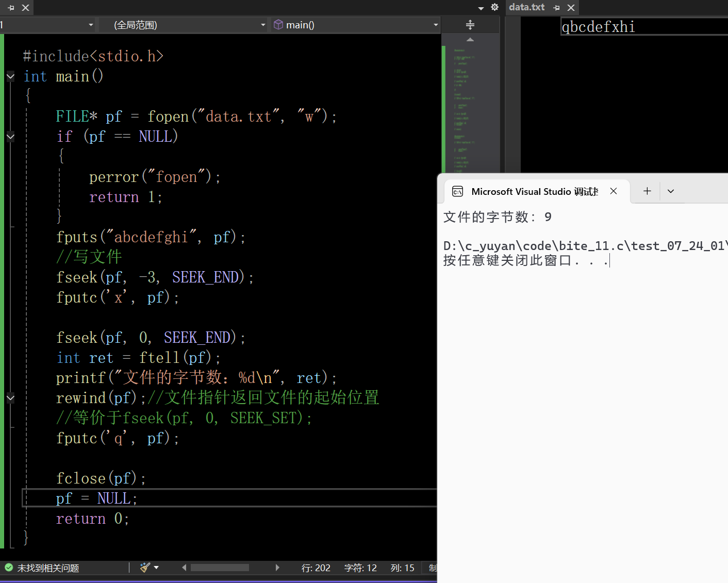Click the 未找到相关问题 status text

pos(48,568)
